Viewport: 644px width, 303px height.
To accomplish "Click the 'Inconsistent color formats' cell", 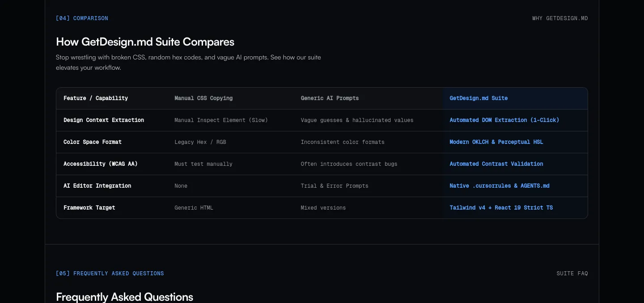I will click(x=343, y=142).
